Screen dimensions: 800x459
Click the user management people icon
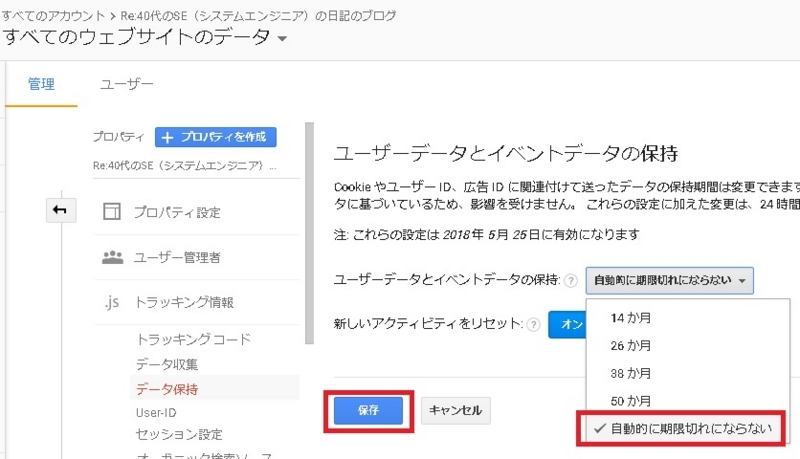coord(112,257)
